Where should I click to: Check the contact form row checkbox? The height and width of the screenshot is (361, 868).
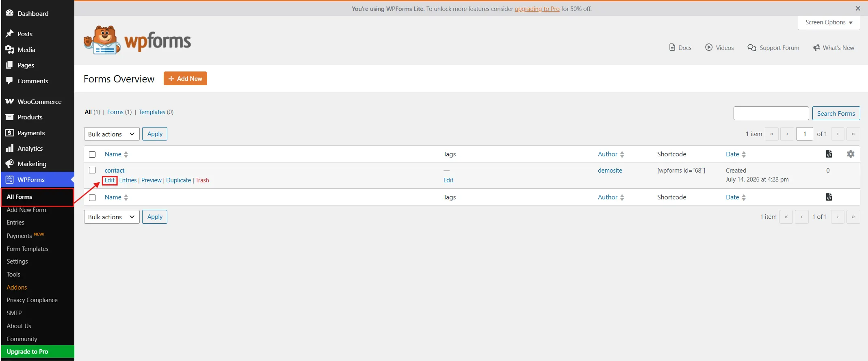(92, 170)
